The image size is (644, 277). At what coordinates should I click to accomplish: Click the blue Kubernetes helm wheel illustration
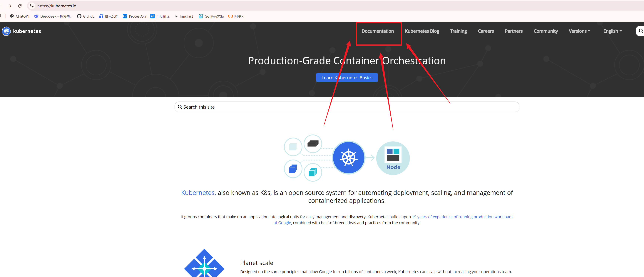tap(349, 158)
